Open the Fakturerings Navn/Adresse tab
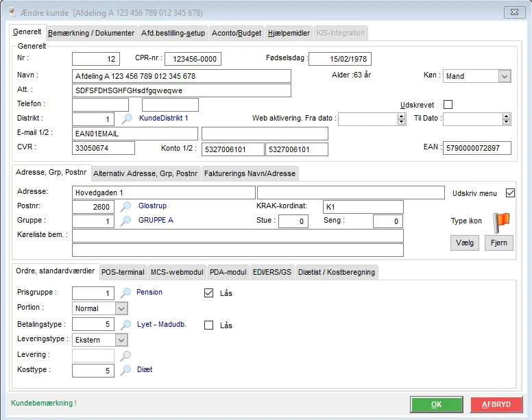The height and width of the screenshot is (420, 532). pyautogui.click(x=250, y=173)
